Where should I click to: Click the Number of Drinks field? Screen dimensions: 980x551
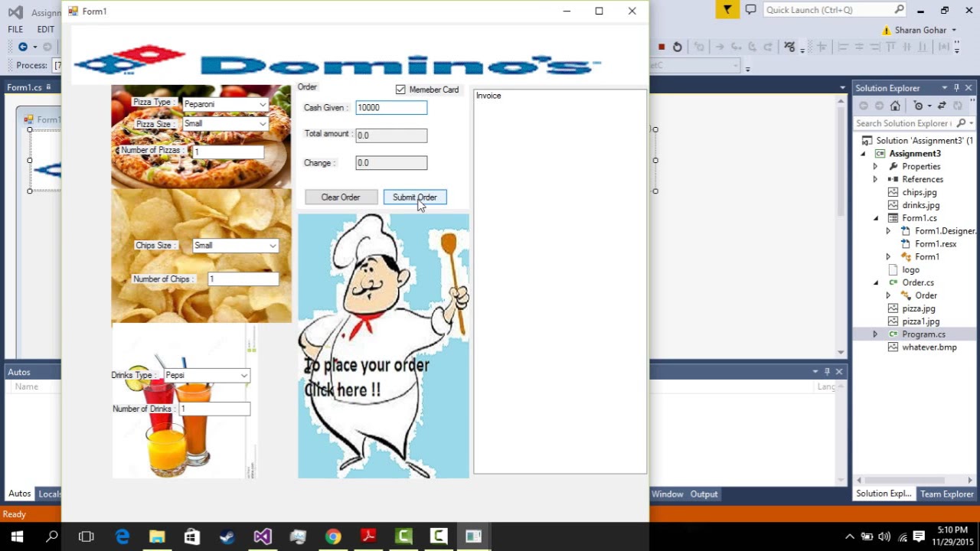pyautogui.click(x=214, y=409)
